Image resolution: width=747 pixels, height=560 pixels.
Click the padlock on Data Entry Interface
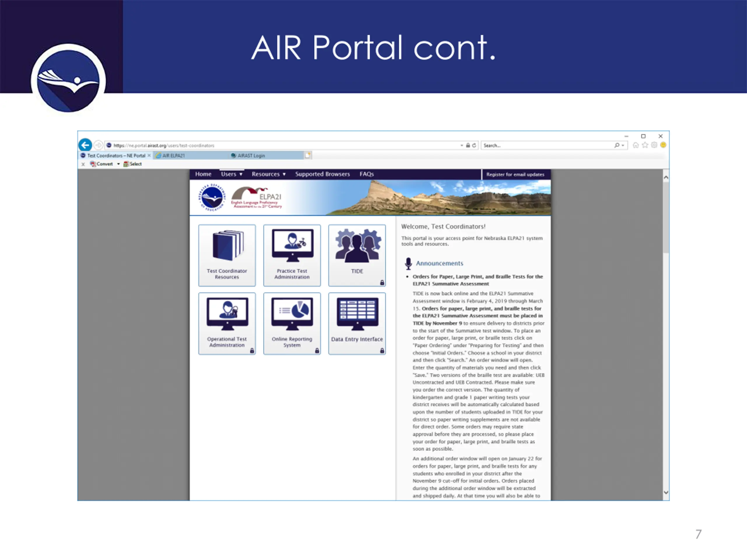pos(382,351)
